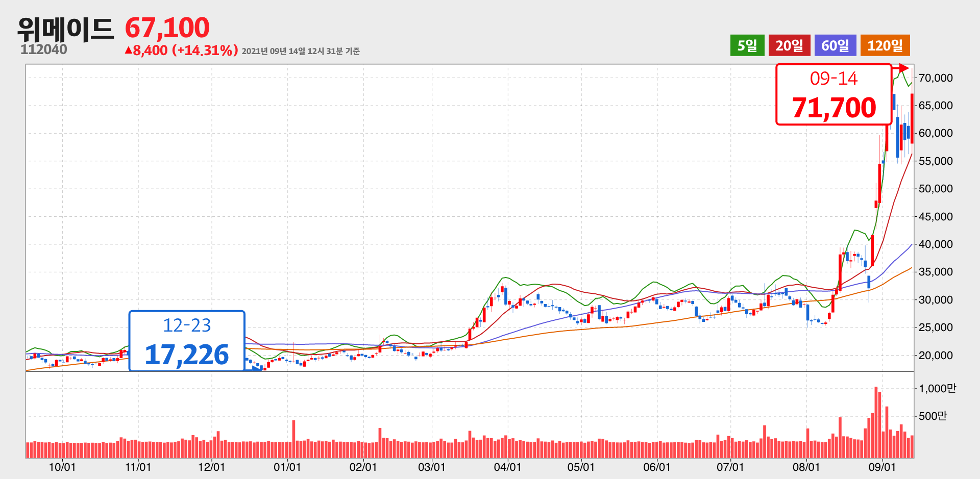Screen dimensions: 980x479
Task: Click the 45,000 price axis label
Action: point(936,216)
